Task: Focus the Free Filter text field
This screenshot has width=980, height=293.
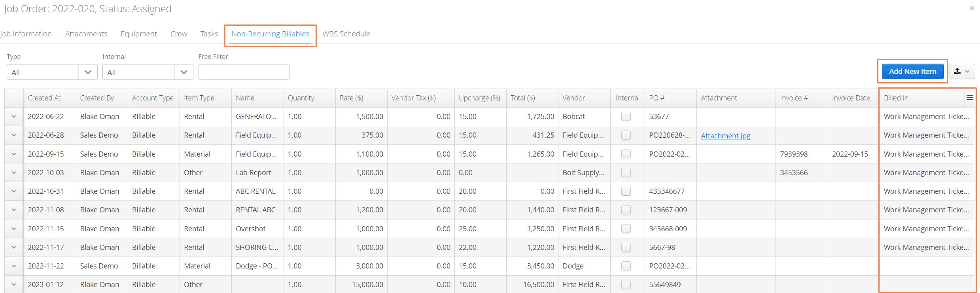Action: pyautogui.click(x=244, y=72)
